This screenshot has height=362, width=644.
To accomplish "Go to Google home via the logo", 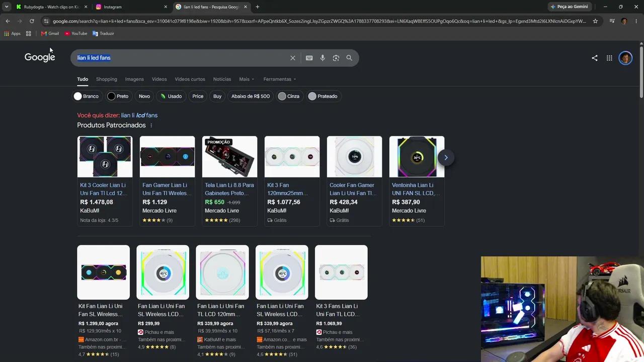I will point(40,57).
